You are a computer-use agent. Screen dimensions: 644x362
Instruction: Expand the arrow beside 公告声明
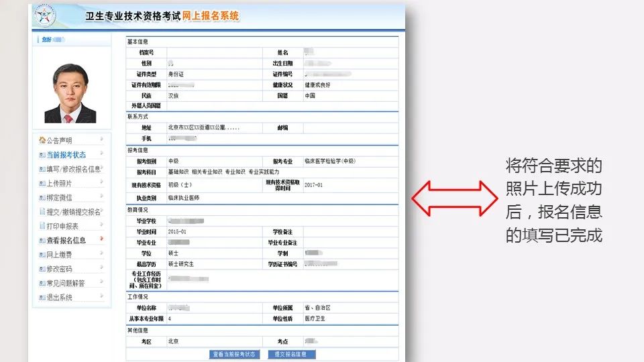(101, 139)
